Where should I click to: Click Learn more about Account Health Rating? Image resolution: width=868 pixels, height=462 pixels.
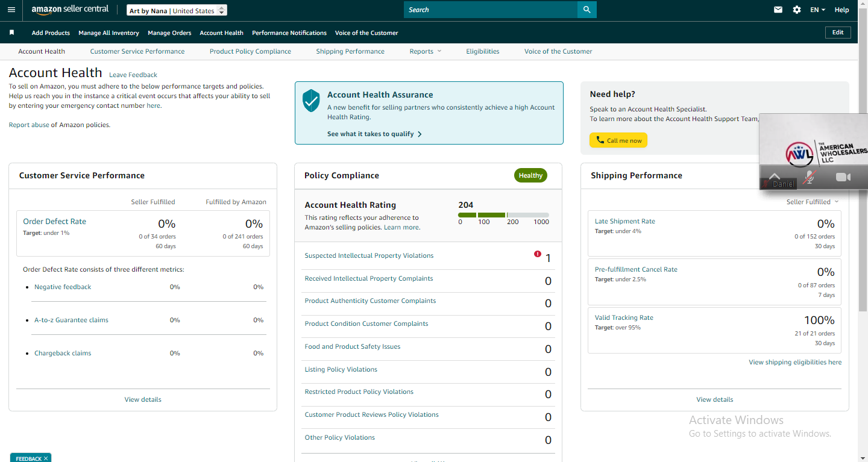click(401, 227)
